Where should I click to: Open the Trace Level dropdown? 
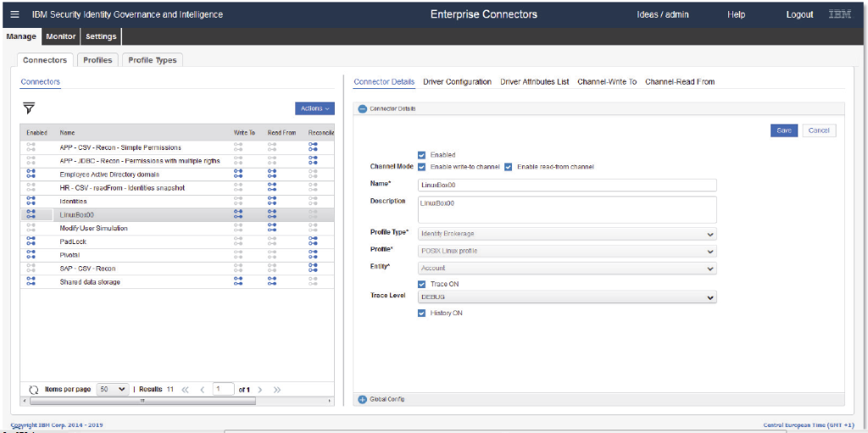tap(567, 297)
